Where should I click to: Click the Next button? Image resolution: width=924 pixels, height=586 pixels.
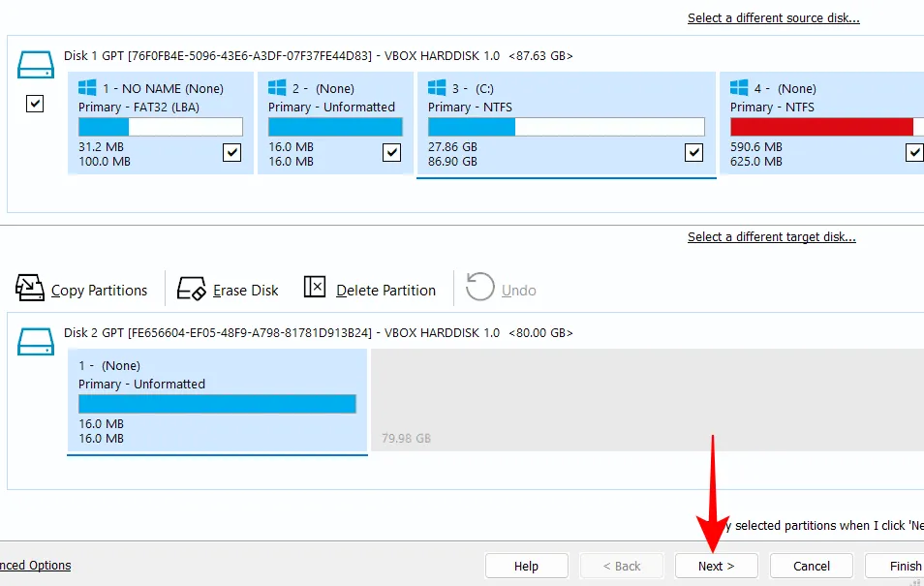tap(717, 566)
